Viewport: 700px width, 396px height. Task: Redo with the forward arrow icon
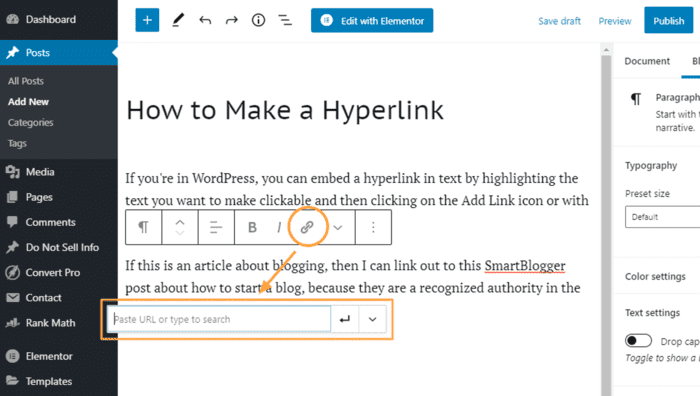pyautogui.click(x=232, y=20)
